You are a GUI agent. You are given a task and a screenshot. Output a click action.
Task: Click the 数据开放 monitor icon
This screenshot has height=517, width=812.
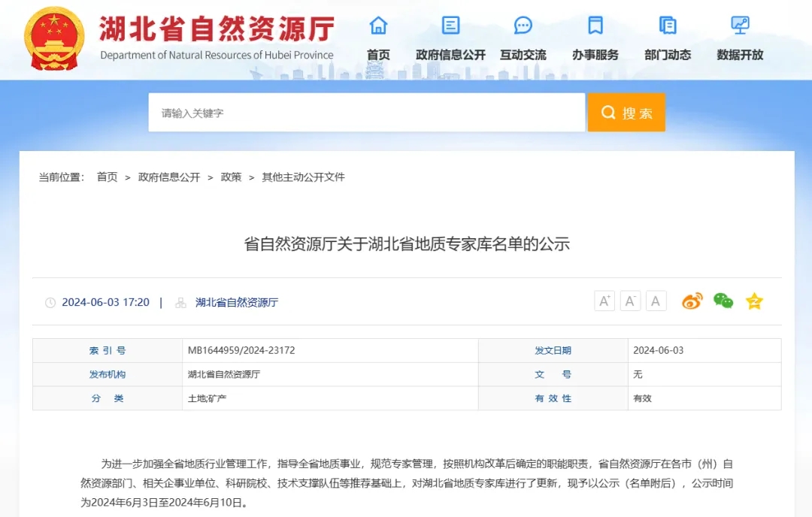click(740, 26)
